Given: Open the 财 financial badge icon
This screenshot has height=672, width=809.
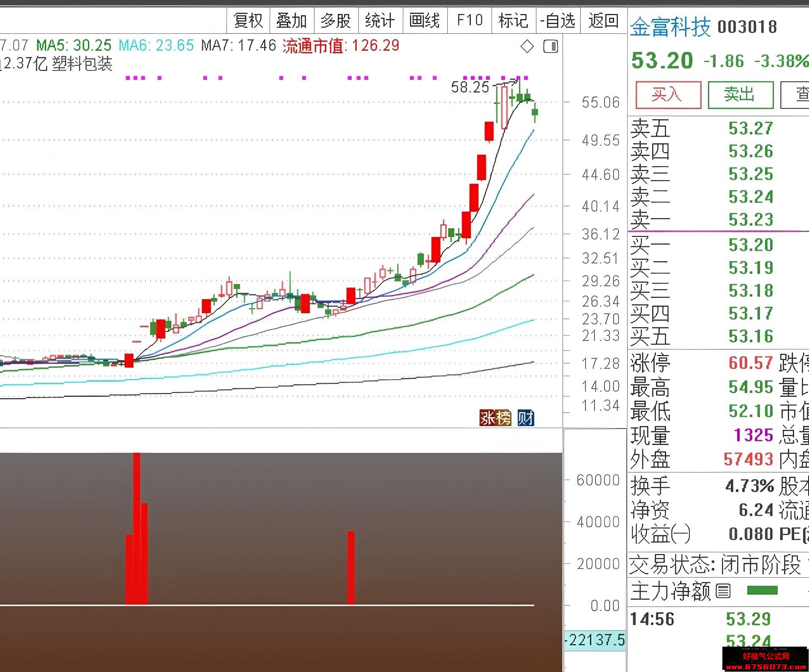Looking at the screenshot, I should point(526,418).
